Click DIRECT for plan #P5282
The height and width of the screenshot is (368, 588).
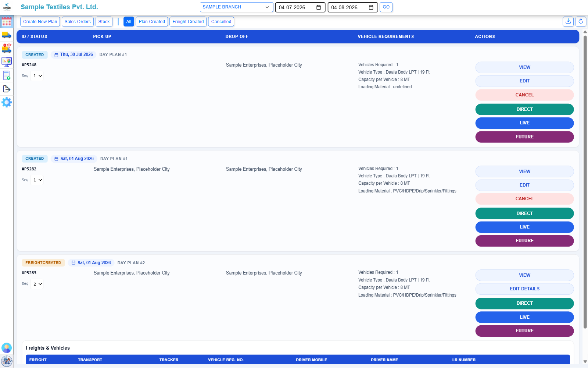(x=524, y=213)
